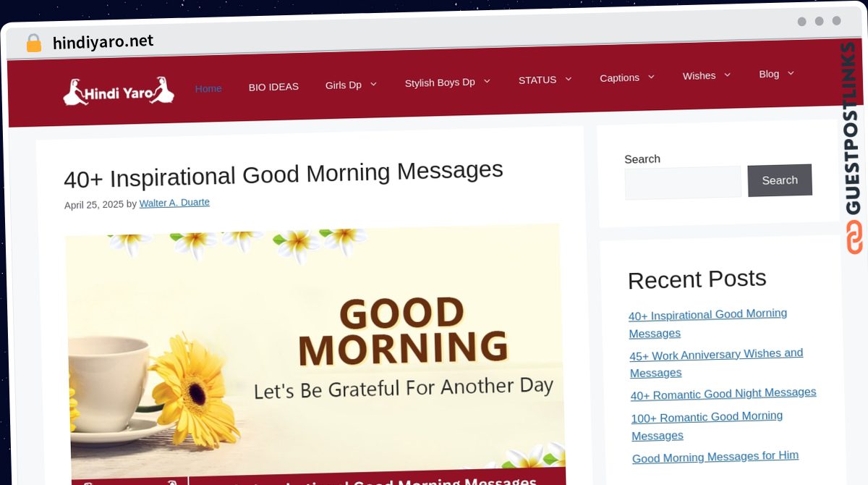Image resolution: width=868 pixels, height=485 pixels.
Task: Open 45+ Work Anniversary Wishes post link
Action: pyautogui.click(x=716, y=363)
